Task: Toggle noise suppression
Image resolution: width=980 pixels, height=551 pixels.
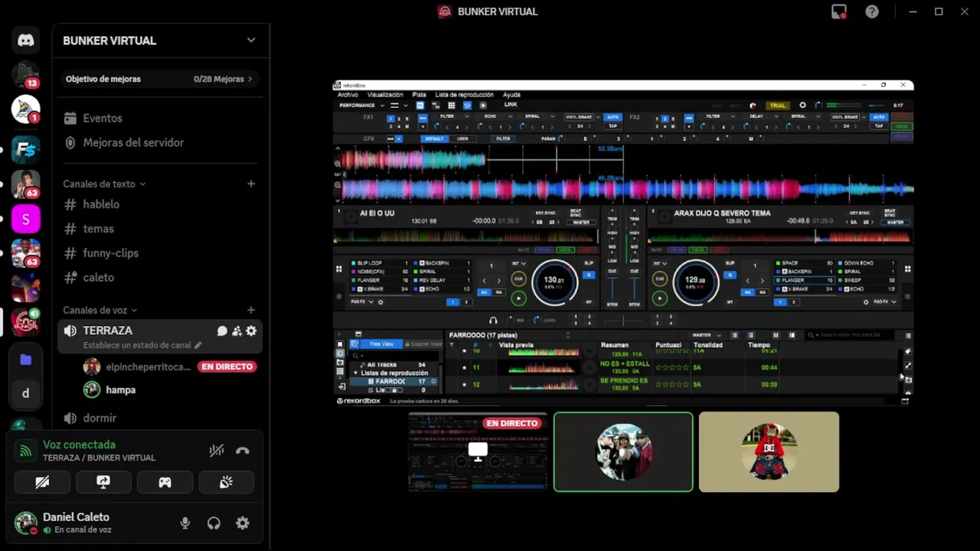Action: point(217,451)
